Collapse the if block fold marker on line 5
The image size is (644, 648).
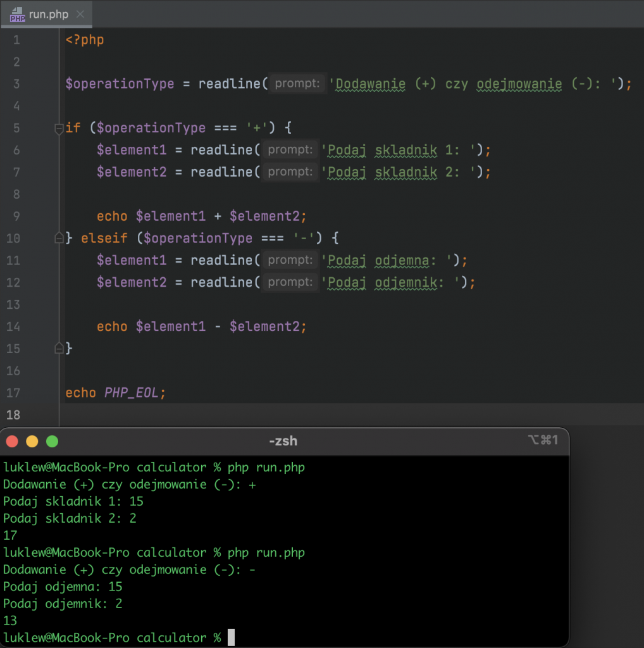[59, 128]
